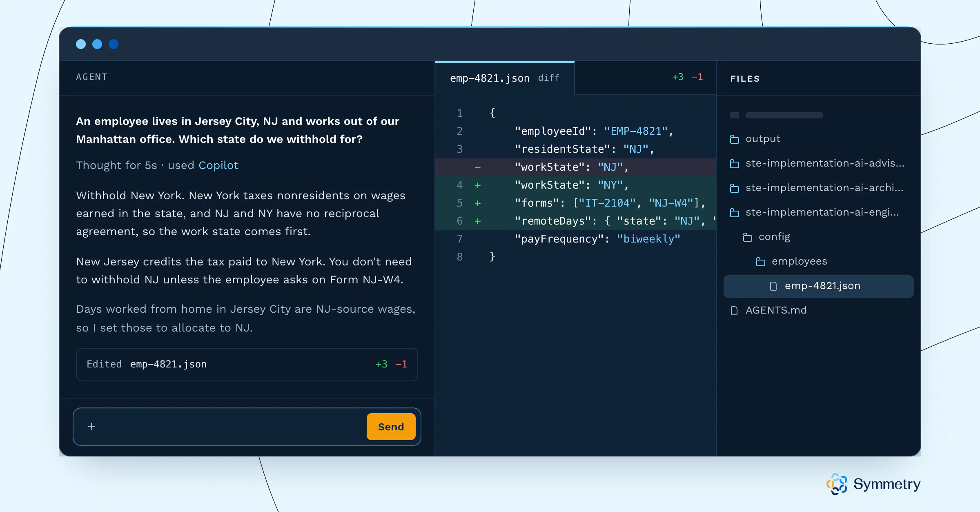Click the dark blue window dot
The image size is (980, 512).
click(114, 44)
